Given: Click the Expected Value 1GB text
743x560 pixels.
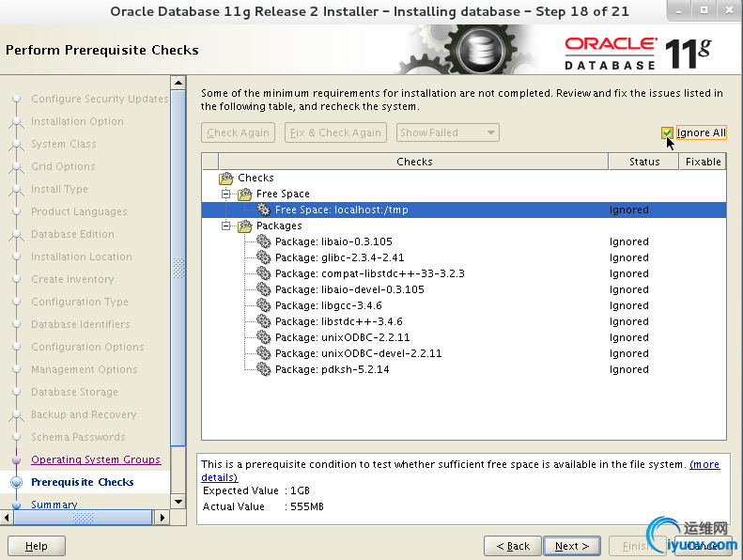Looking at the screenshot, I should click(x=256, y=490).
